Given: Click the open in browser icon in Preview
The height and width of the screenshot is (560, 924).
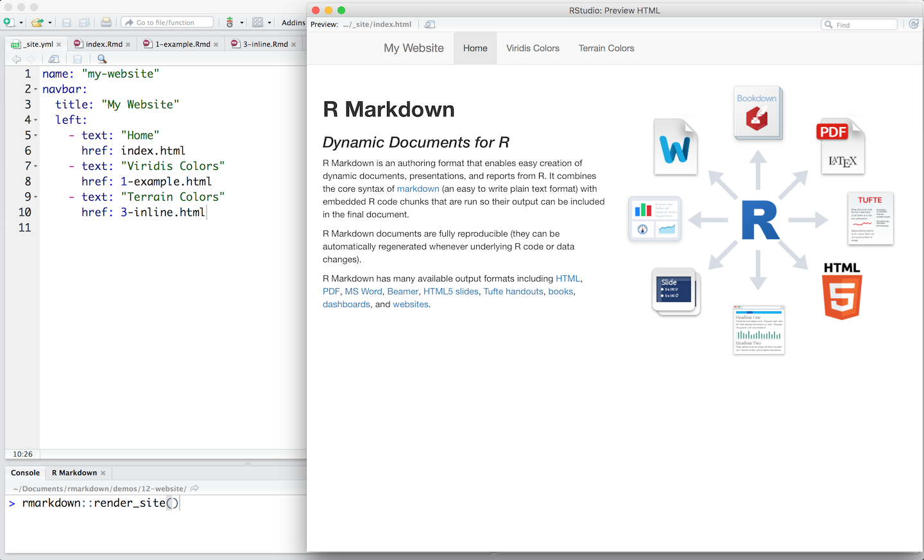Looking at the screenshot, I should (x=430, y=24).
